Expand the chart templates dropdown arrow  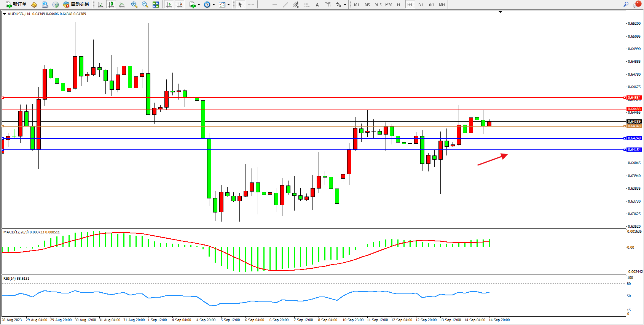pos(228,5)
